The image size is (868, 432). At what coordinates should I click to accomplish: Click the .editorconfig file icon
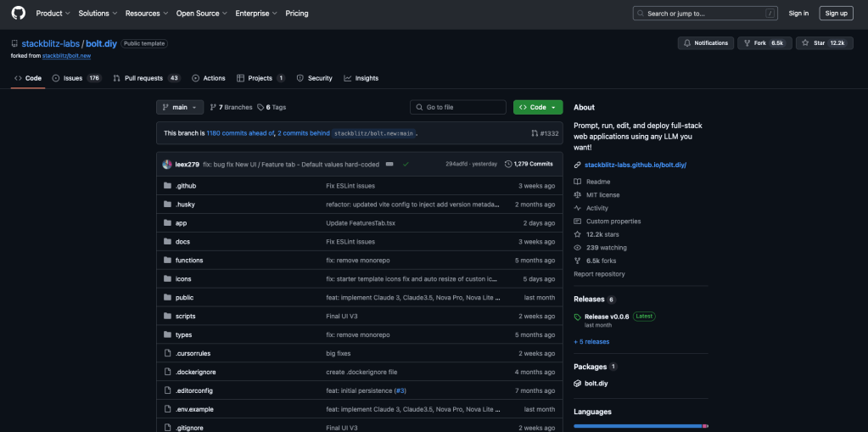click(168, 390)
